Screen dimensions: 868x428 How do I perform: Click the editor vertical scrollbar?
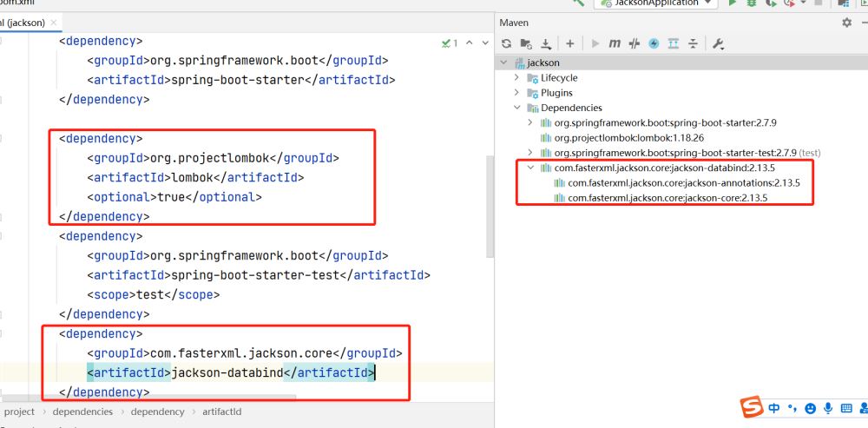pos(490,206)
